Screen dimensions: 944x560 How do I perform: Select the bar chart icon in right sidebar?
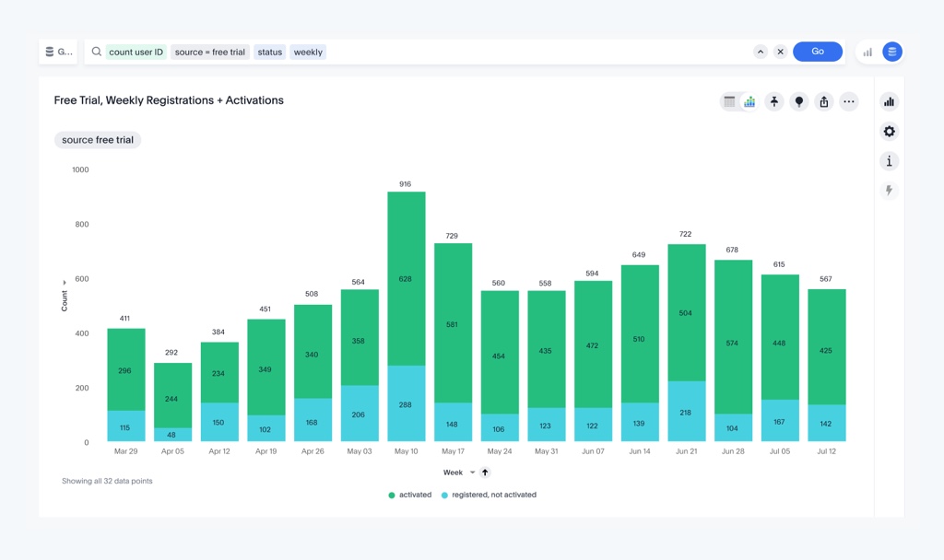point(889,100)
